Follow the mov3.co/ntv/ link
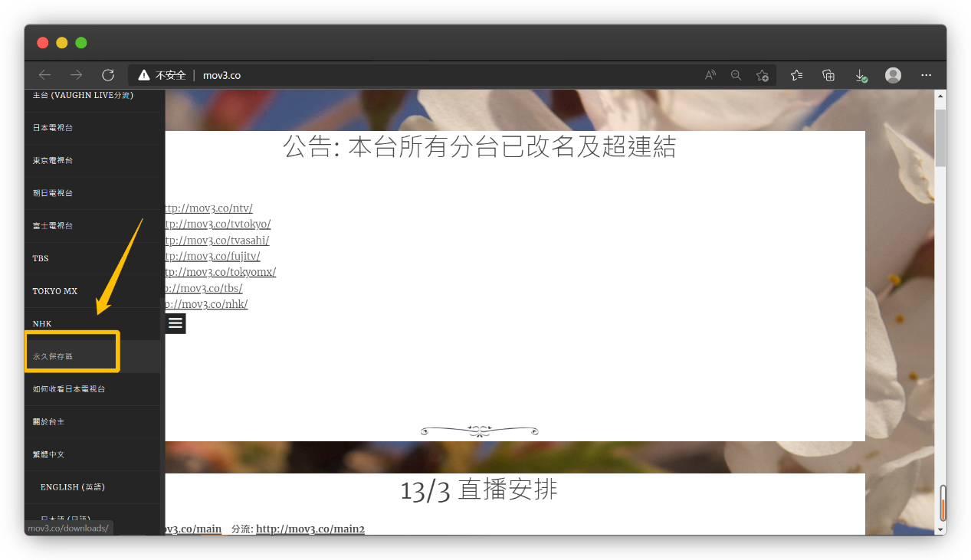 209,208
